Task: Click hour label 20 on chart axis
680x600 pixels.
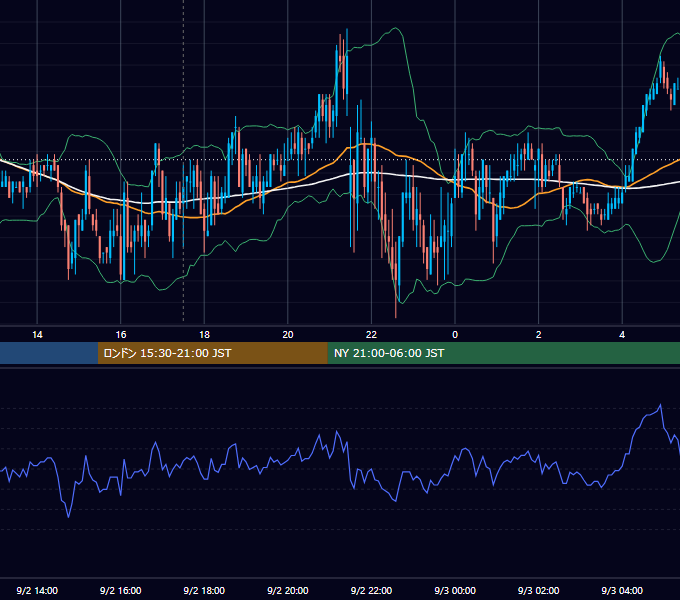Action: (x=288, y=335)
